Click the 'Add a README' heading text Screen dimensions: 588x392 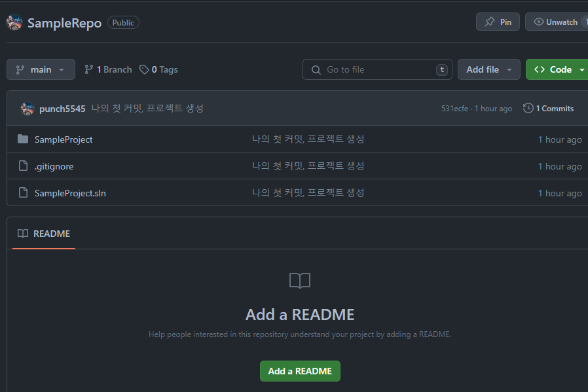(x=300, y=314)
